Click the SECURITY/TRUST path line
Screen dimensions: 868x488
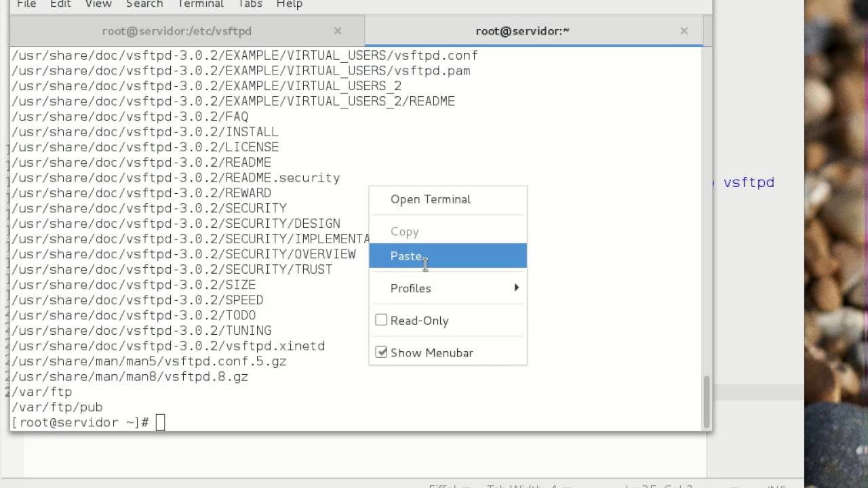(172, 269)
